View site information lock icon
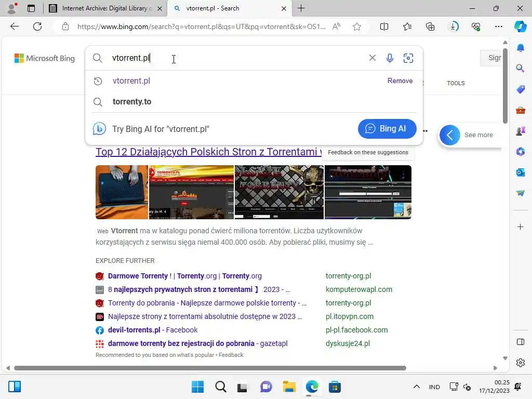The height and width of the screenshot is (399, 532). coord(65,26)
